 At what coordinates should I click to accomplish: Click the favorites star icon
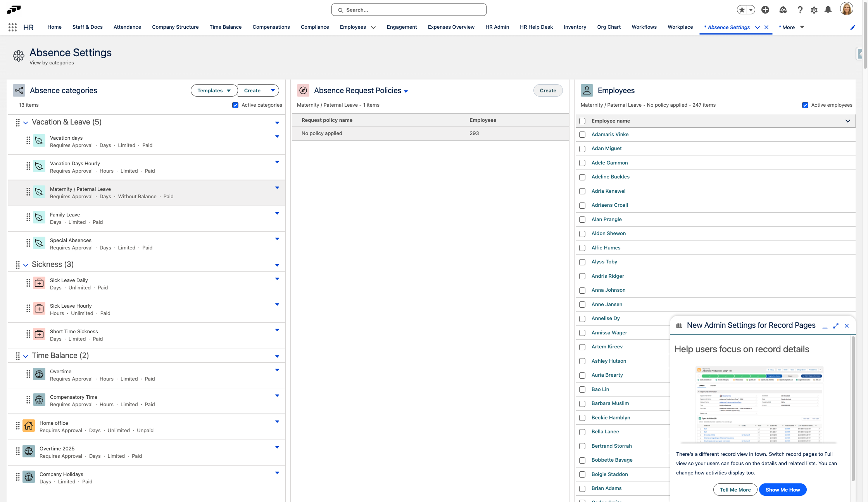742,10
